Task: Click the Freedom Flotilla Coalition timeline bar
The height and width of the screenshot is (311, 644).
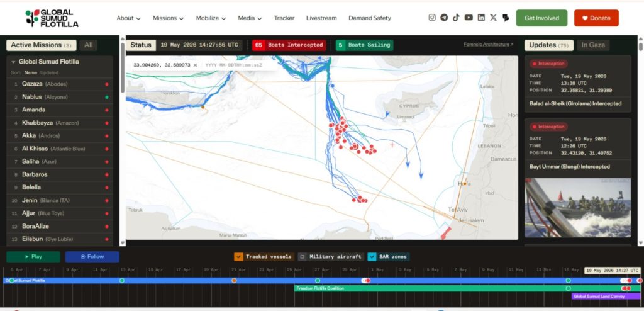Action: tap(468, 288)
